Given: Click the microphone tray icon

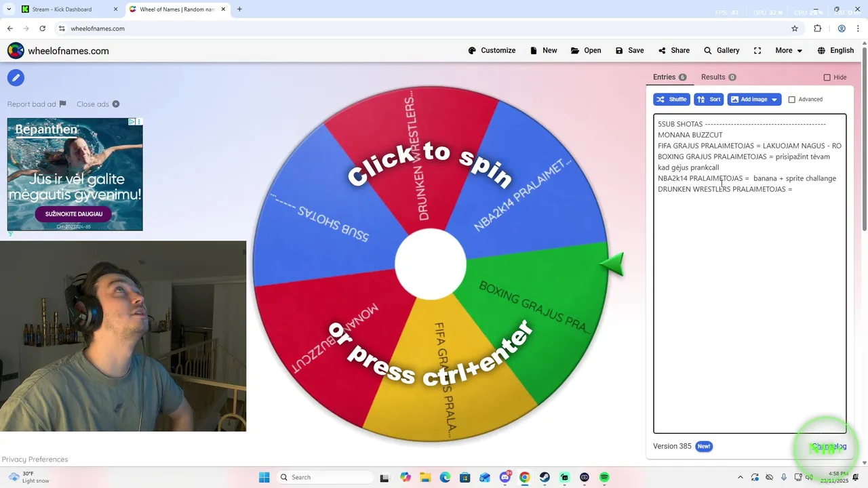Looking at the screenshot, I should tap(784, 477).
